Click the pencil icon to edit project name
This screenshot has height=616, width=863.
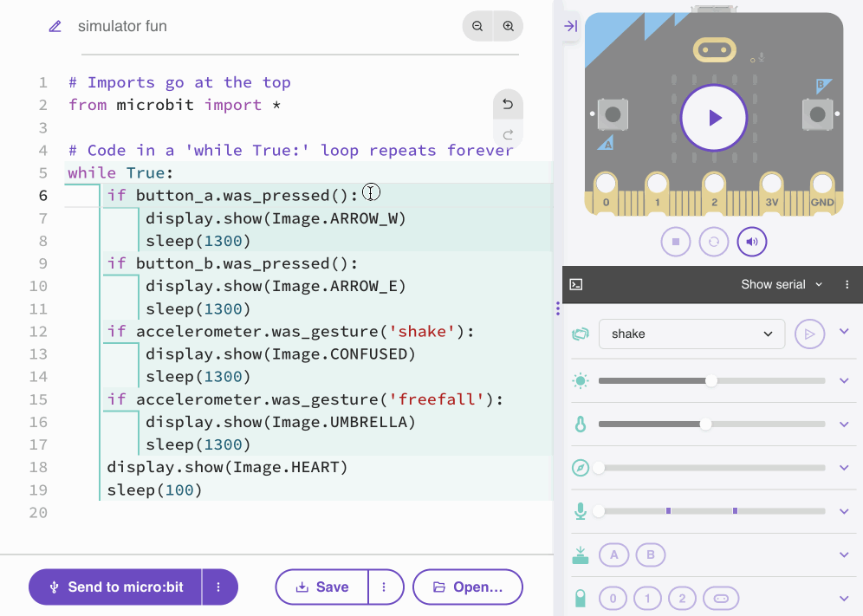tap(55, 26)
